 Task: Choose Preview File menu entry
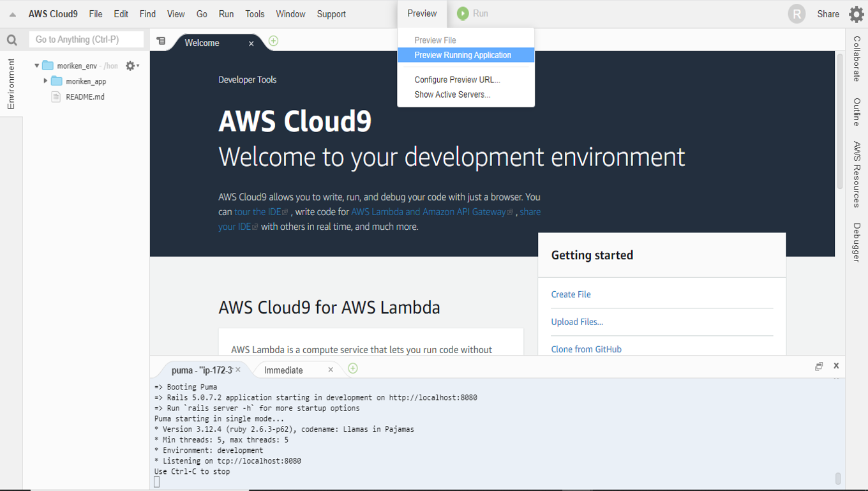click(466, 40)
